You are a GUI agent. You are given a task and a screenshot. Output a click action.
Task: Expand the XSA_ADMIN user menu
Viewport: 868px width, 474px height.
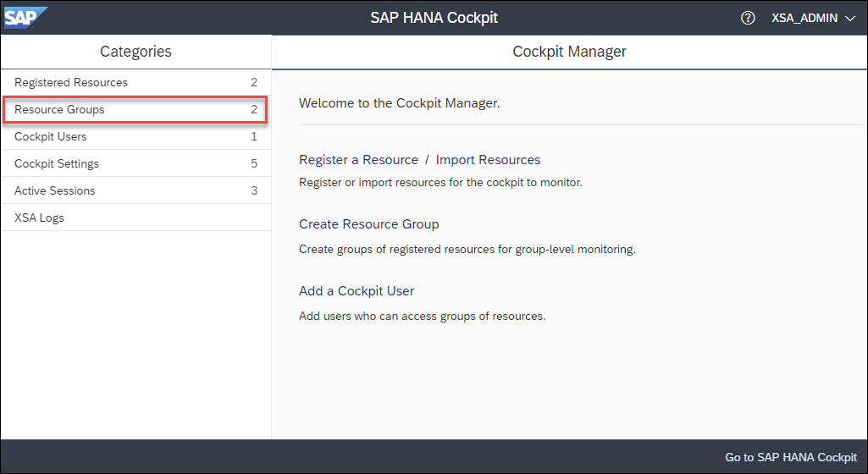(813, 19)
